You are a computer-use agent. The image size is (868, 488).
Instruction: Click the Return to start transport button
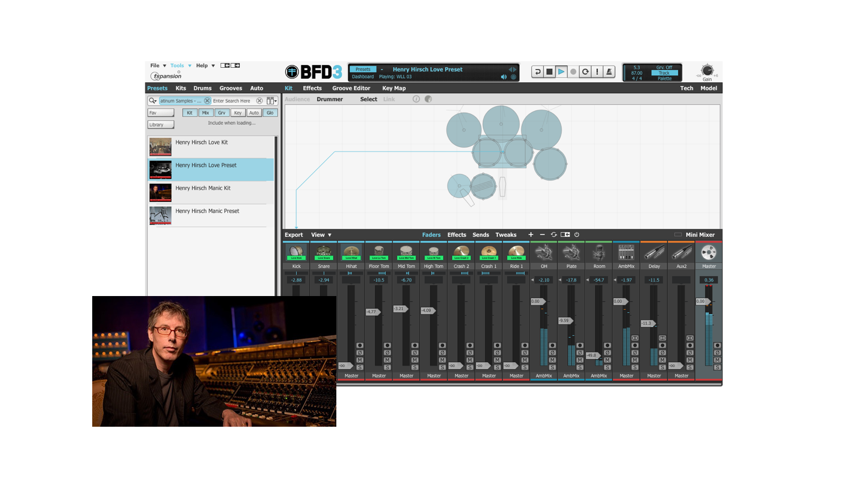[x=537, y=72]
